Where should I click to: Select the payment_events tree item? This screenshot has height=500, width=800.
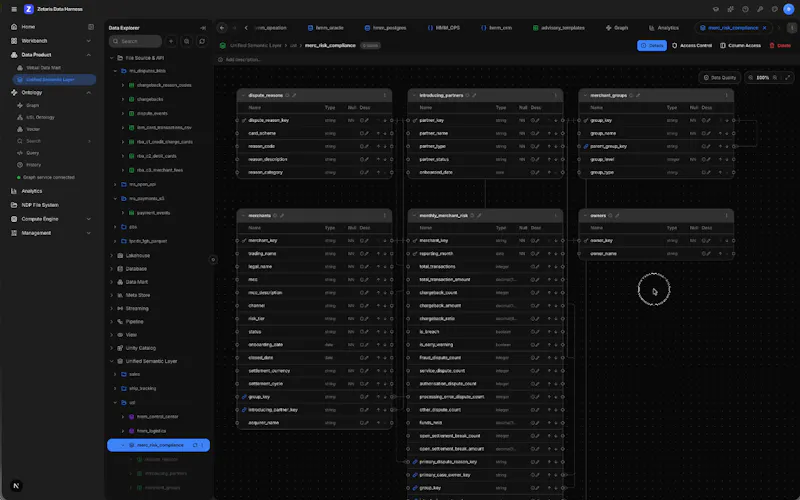tap(154, 213)
